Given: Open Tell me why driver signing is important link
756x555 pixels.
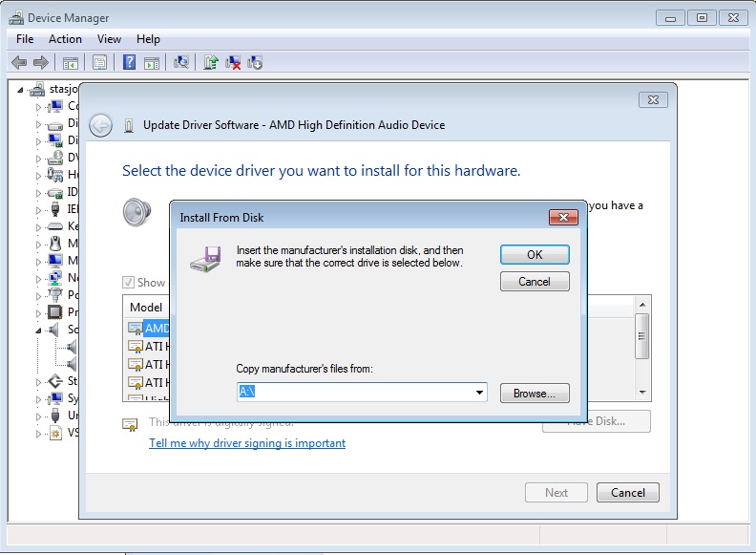Looking at the screenshot, I should click(x=247, y=443).
